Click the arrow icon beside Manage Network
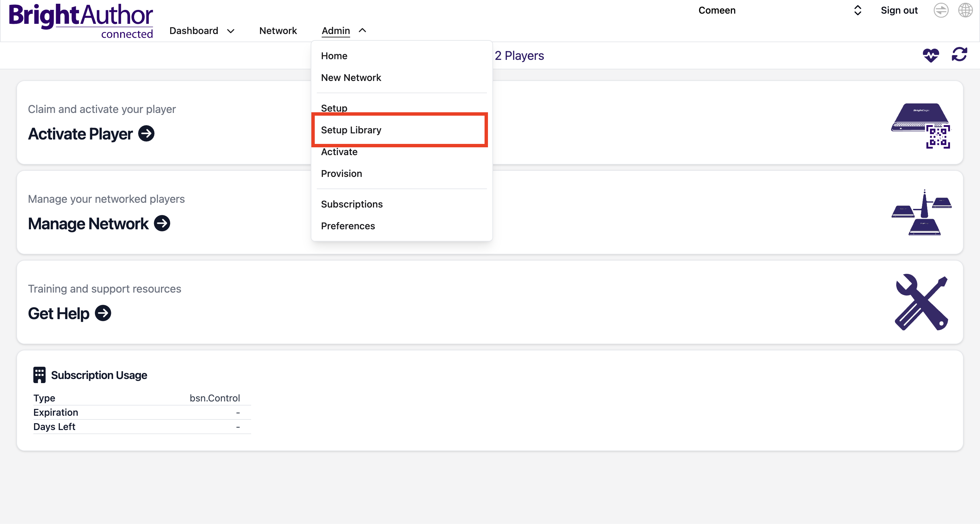 tap(162, 223)
